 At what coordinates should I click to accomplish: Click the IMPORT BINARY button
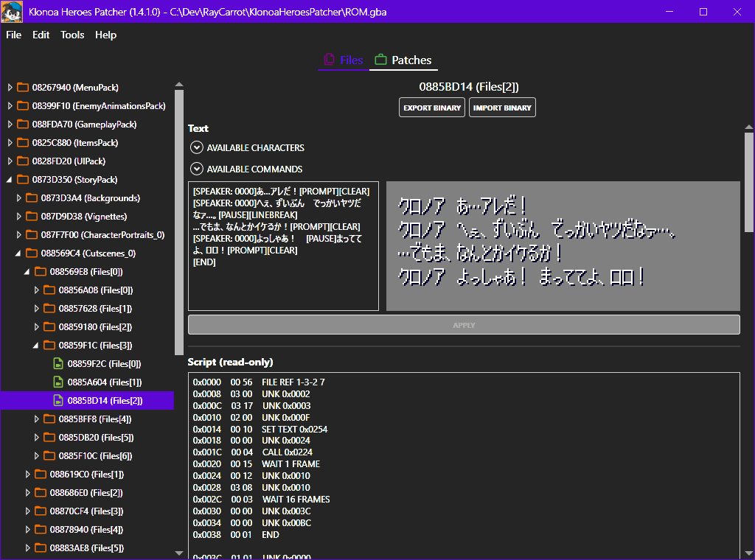(x=502, y=108)
